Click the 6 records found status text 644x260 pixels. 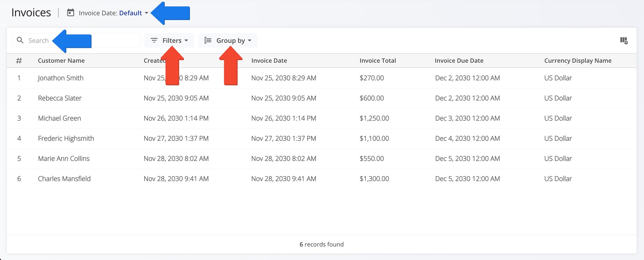[322, 244]
